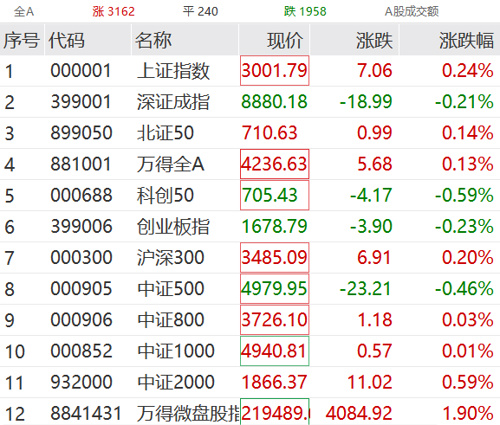The height and width of the screenshot is (425, 500).
Task: Select the 全A tab at top
Action: pos(24,12)
